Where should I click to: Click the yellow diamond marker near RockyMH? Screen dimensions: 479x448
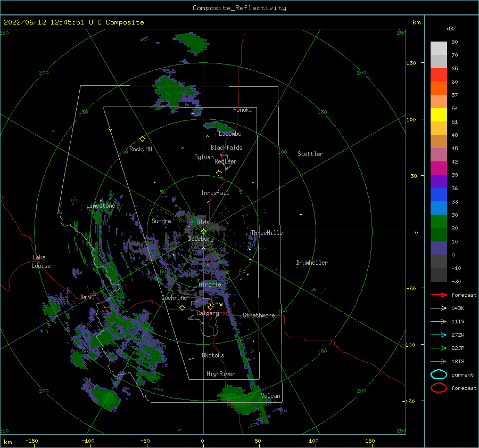[x=142, y=139]
